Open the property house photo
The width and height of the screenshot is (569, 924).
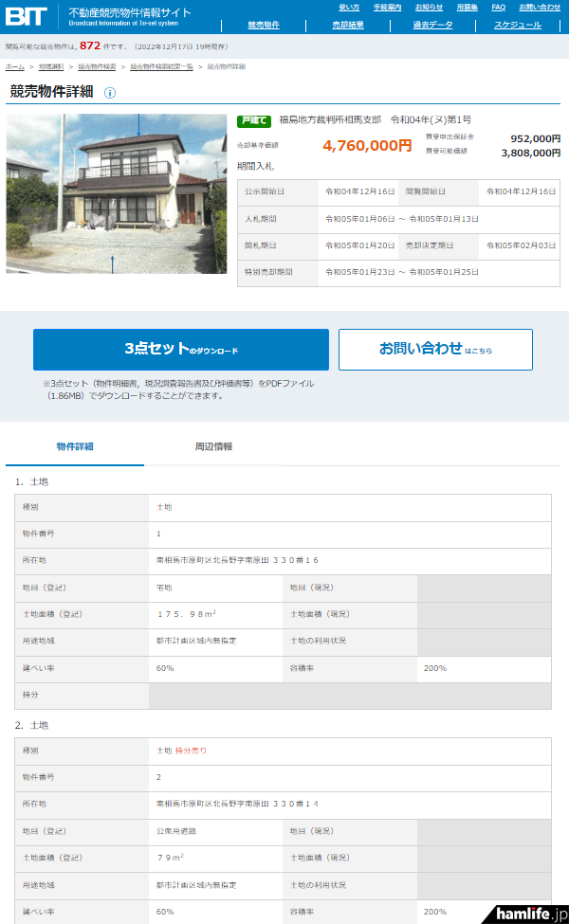click(116, 194)
